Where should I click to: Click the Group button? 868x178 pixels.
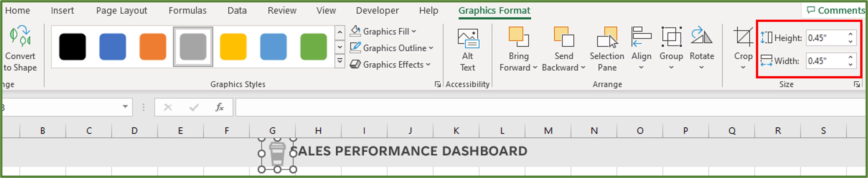point(671,49)
